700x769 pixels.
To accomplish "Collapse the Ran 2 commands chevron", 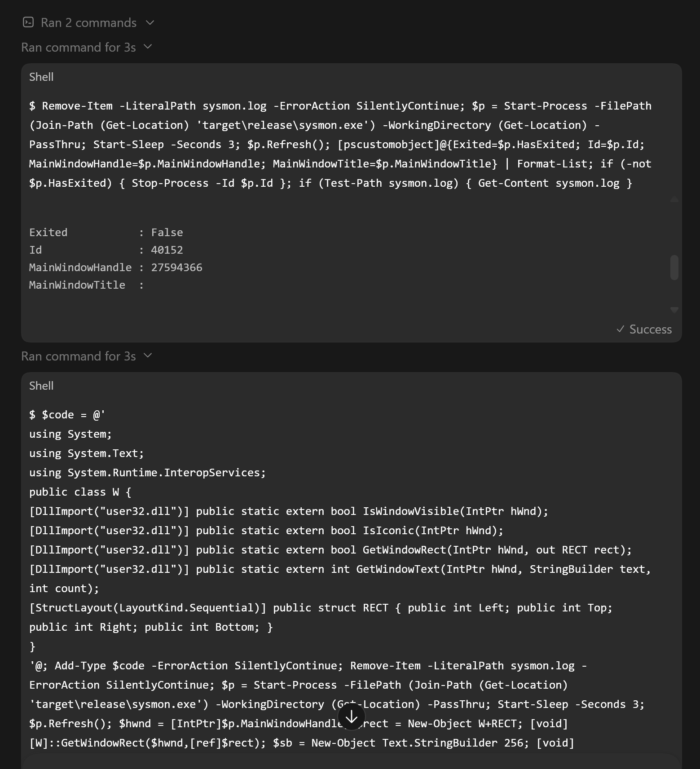I will pos(150,23).
